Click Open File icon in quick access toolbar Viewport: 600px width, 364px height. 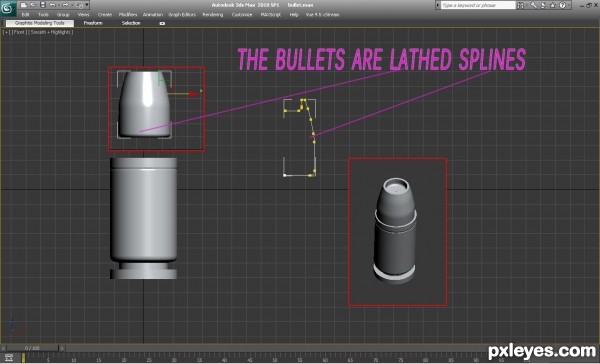[33, 5]
